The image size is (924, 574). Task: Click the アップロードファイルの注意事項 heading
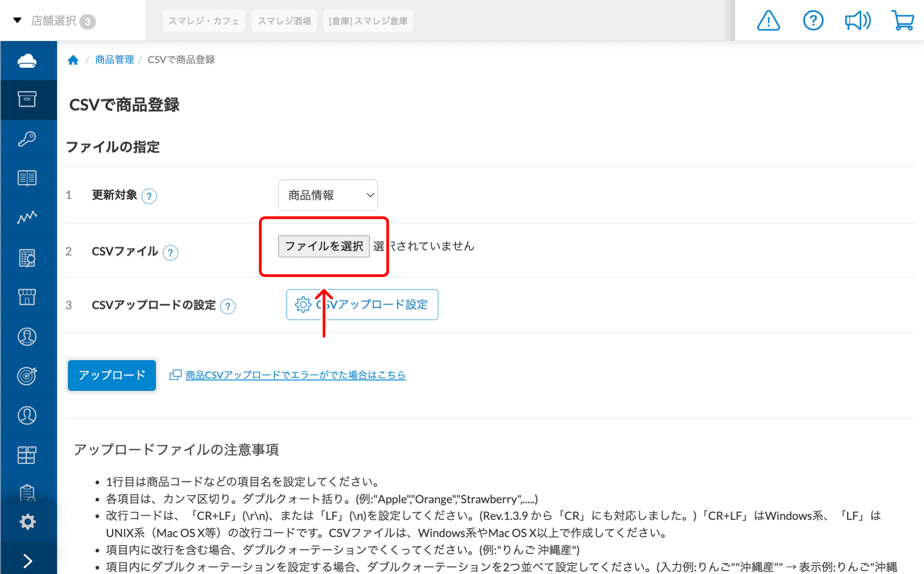176,450
